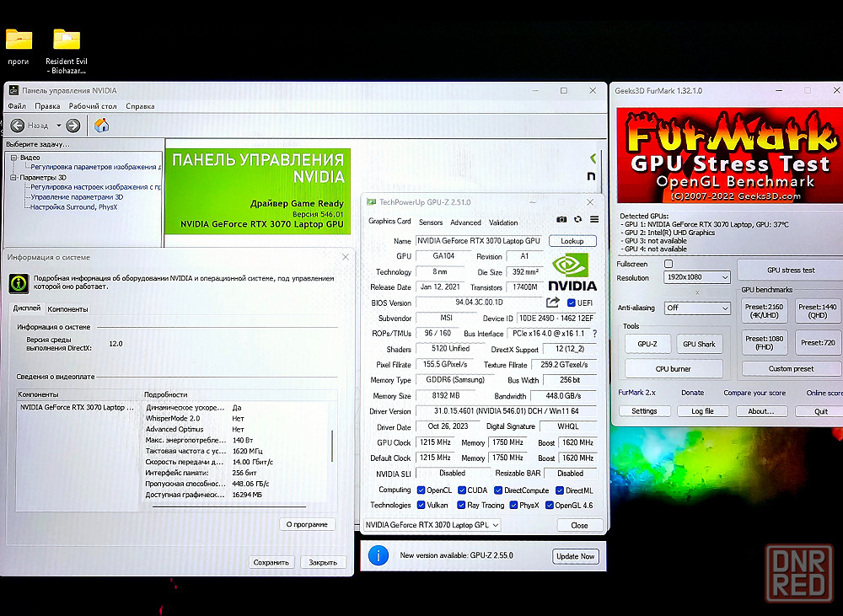
Task: Click the GPU-Z title bar app icon
Action: pyautogui.click(x=371, y=202)
